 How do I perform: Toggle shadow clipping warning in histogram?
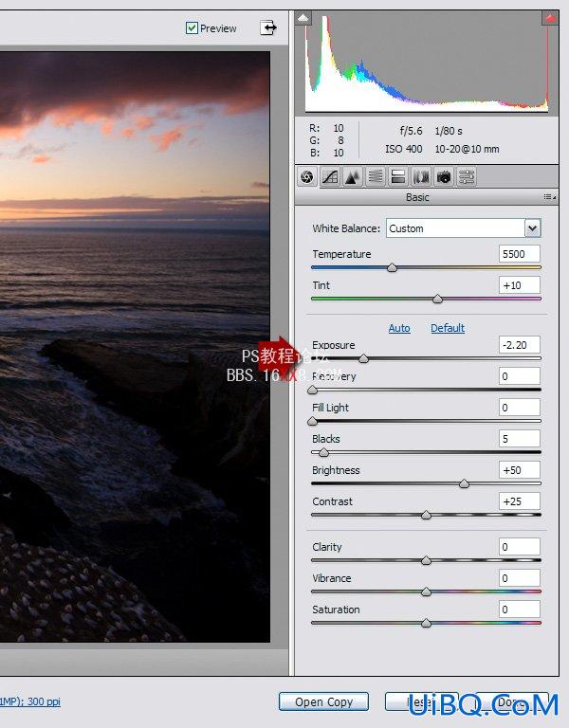tap(303, 18)
